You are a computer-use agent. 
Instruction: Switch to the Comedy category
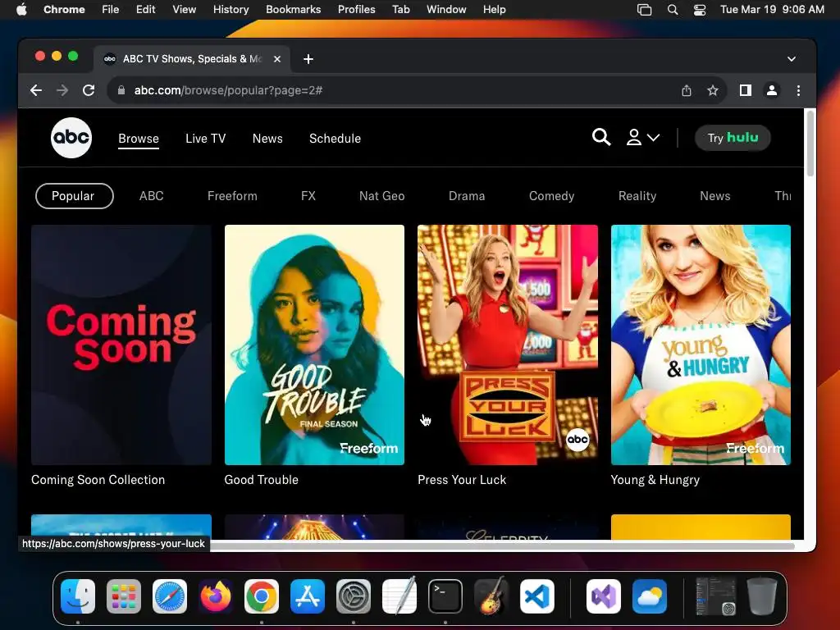[x=552, y=196]
